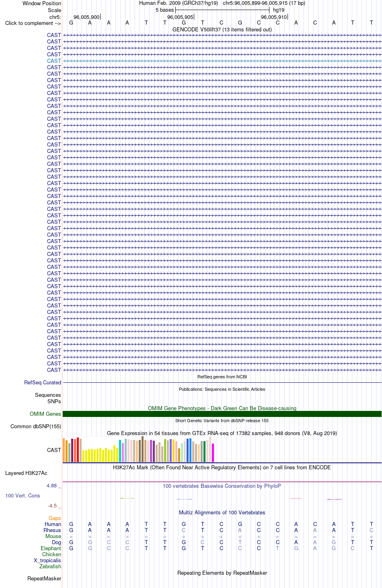This screenshot has height=588, width=382.
Task: Select the assembly text 'Human Feb. 2009 (GRCh37/hg19)'
Action: tap(179, 3)
